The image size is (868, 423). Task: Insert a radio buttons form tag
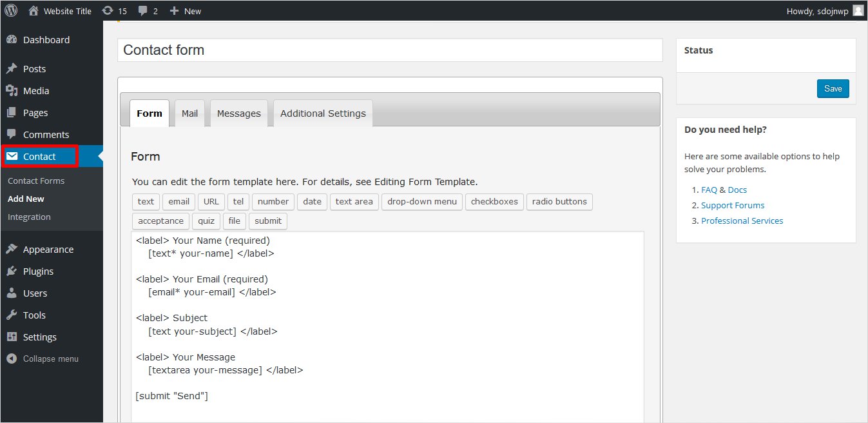(559, 202)
